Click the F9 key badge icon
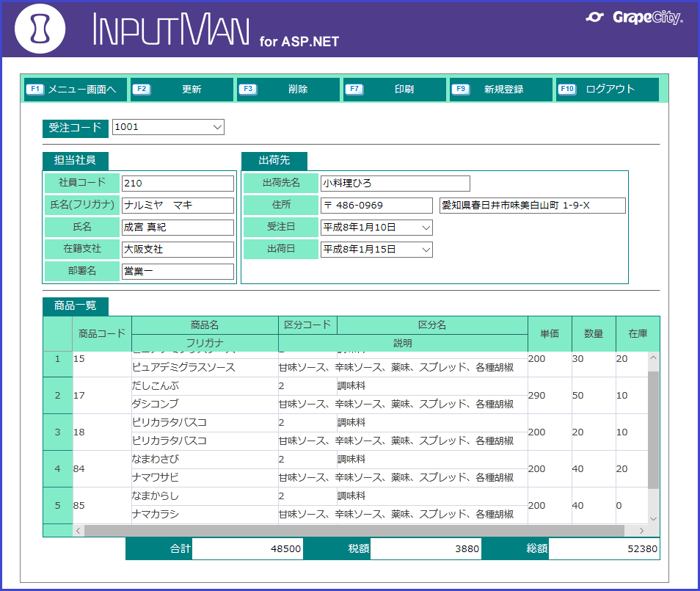Image resolution: width=700 pixels, height=591 pixels. point(460,89)
